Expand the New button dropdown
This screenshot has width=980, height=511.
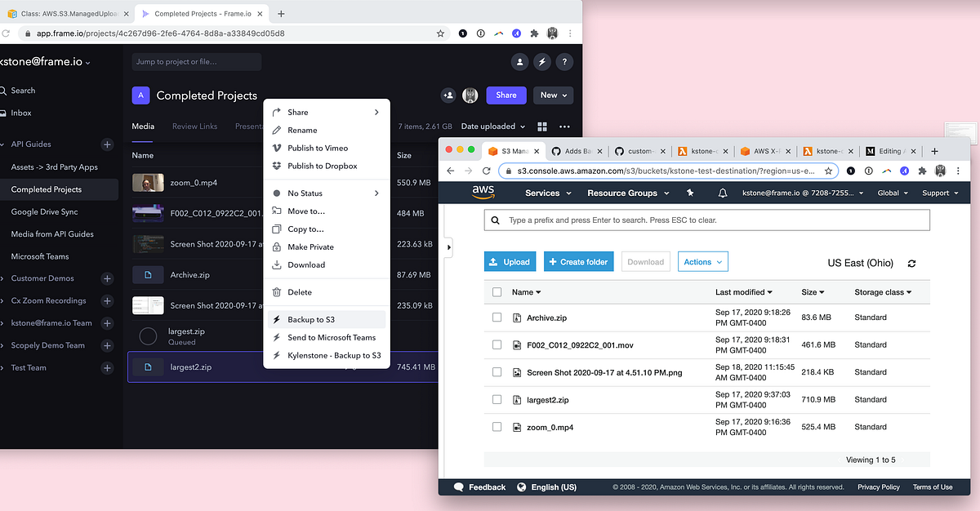553,96
